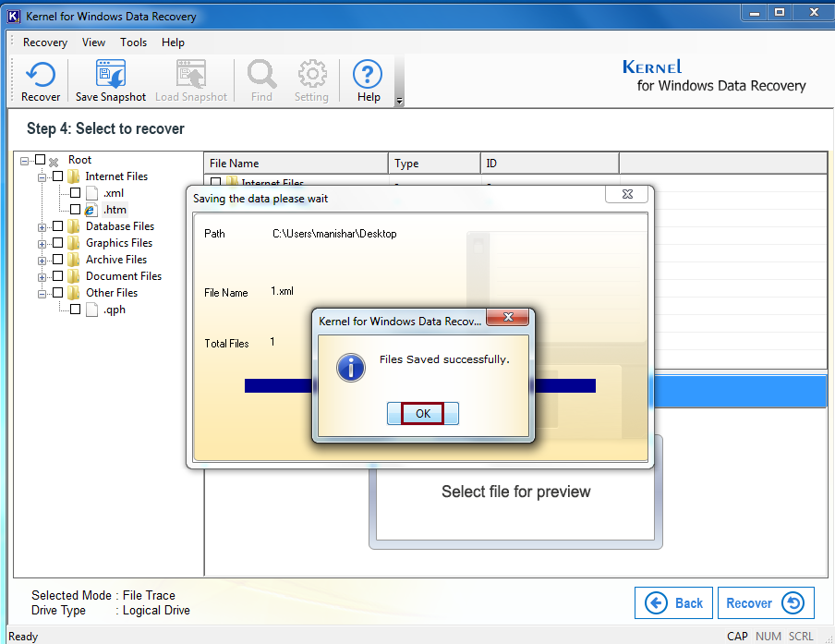The image size is (835, 644).
Task: Click the bottom Recover button
Action: [766, 603]
